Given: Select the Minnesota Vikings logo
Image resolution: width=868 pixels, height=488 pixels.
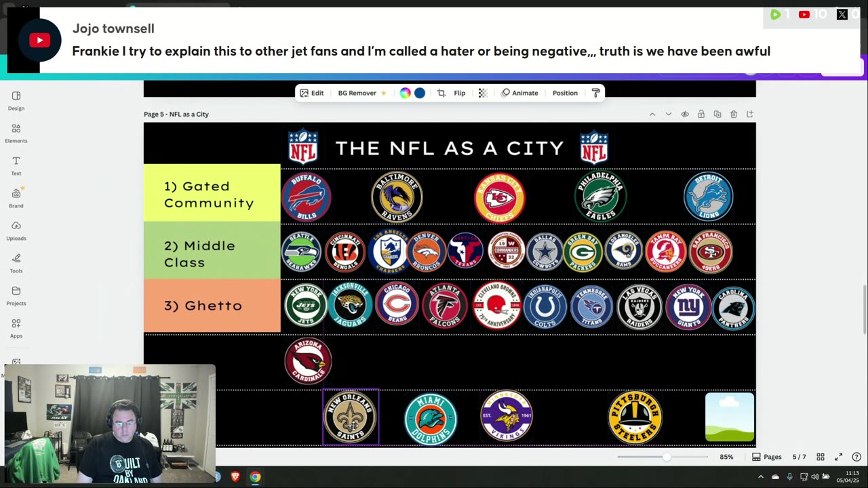Looking at the screenshot, I should click(507, 415).
